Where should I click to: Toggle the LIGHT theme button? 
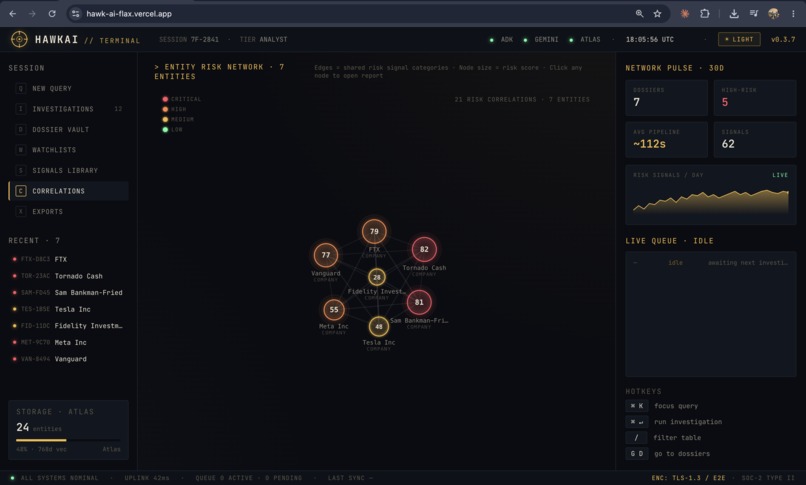pyautogui.click(x=739, y=39)
